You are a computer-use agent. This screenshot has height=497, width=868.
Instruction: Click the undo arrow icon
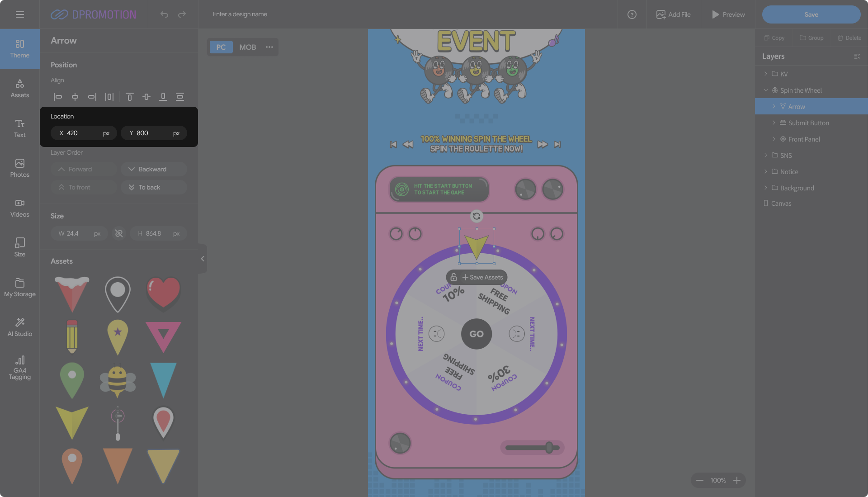(x=164, y=14)
